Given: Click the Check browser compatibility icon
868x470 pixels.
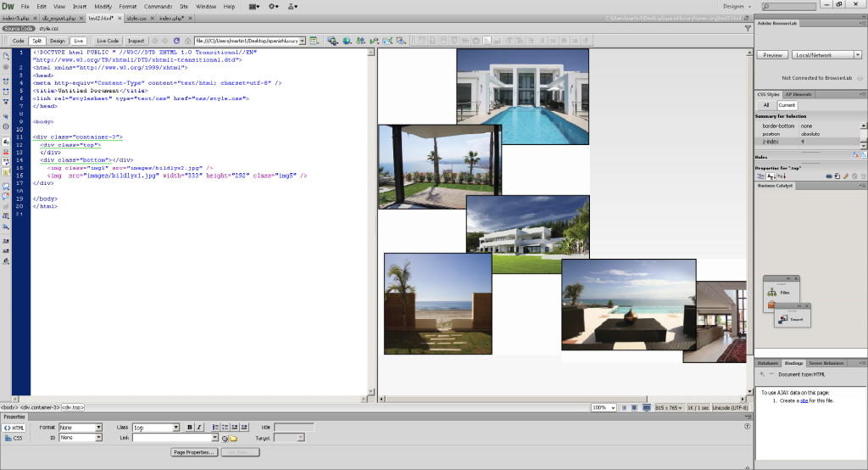Looking at the screenshot, I should pos(387,41).
